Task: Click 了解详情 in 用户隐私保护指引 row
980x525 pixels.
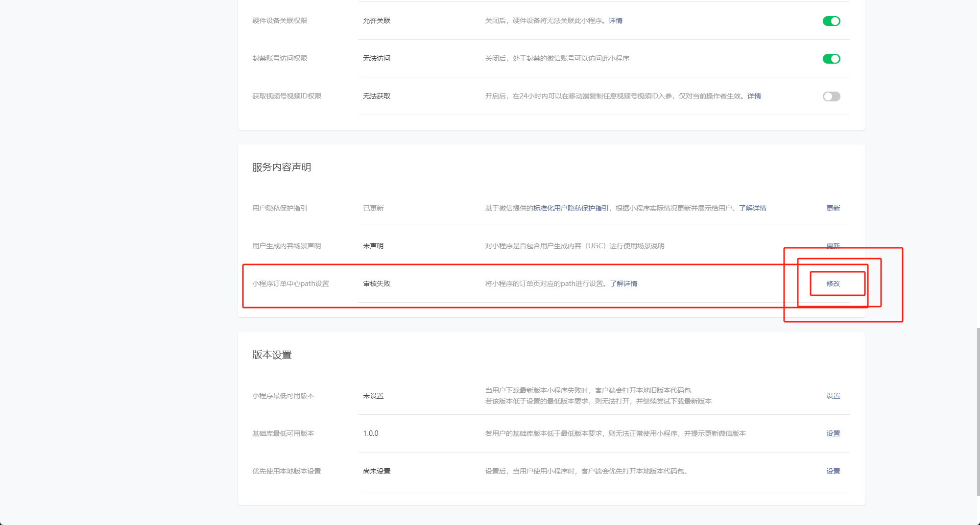Action: click(x=752, y=208)
